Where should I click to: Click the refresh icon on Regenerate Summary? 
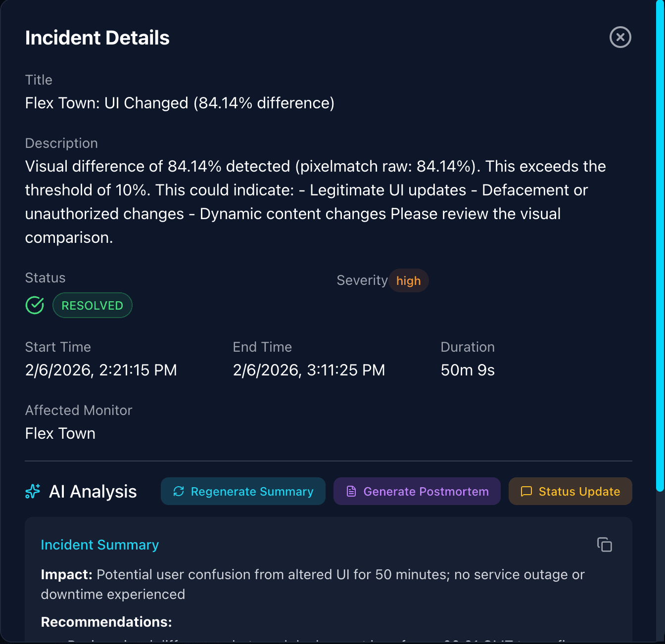point(179,491)
